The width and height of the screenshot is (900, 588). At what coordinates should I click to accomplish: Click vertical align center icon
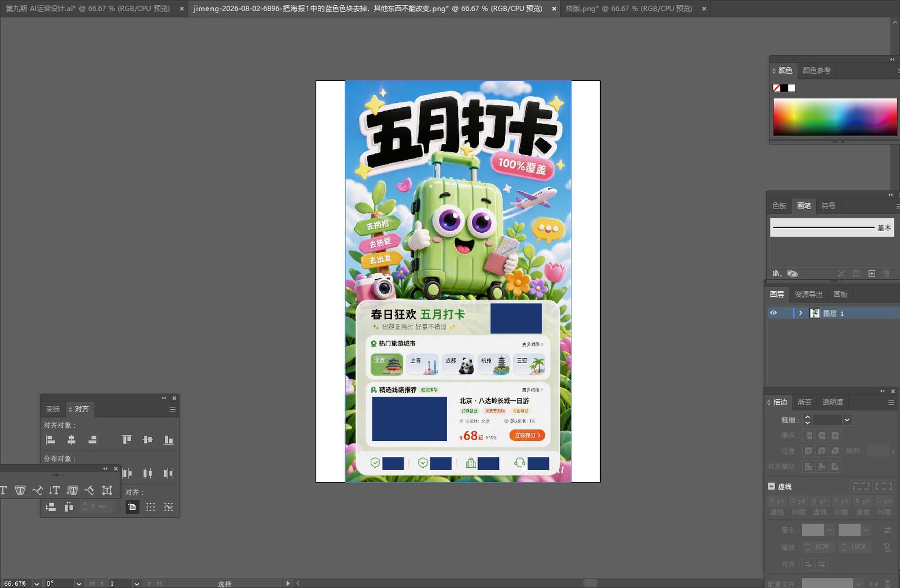point(147,440)
